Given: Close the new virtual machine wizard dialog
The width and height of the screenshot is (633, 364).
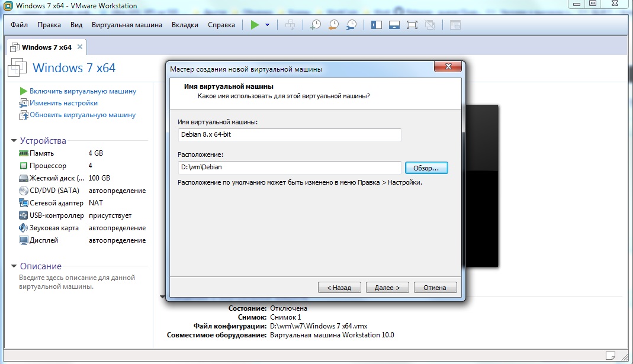Looking at the screenshot, I should 448,66.
